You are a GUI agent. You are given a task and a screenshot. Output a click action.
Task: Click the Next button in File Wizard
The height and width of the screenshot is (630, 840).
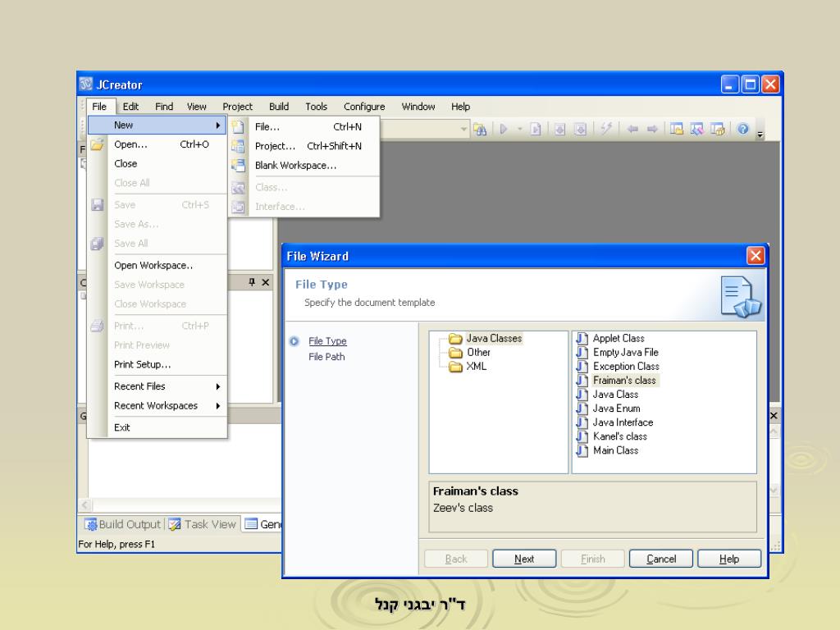click(524, 559)
